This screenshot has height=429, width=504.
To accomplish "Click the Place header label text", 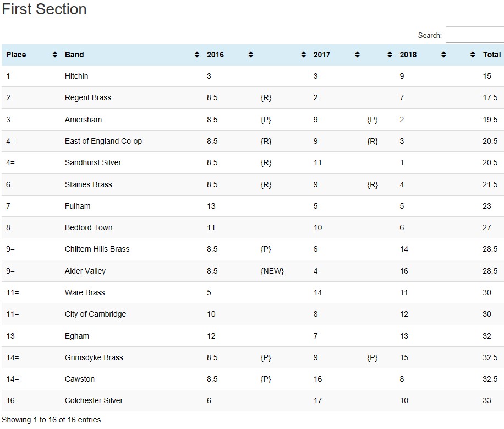I will click(16, 55).
